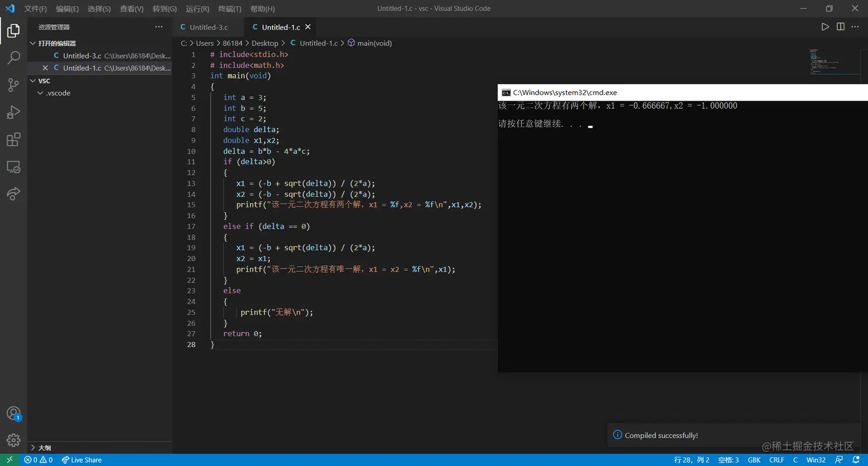Viewport: 868px width, 466px height.
Task: Change the language mode via C
Action: 795,460
